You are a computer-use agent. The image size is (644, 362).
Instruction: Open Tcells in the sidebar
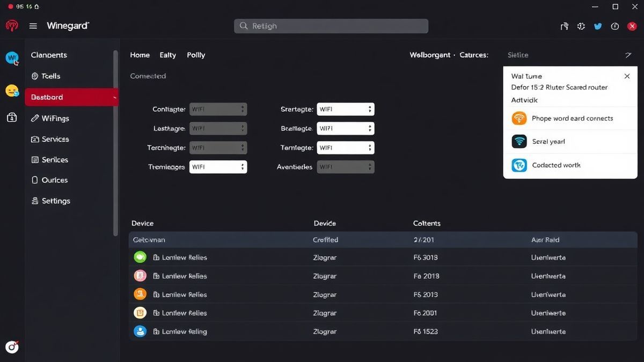[46, 76]
